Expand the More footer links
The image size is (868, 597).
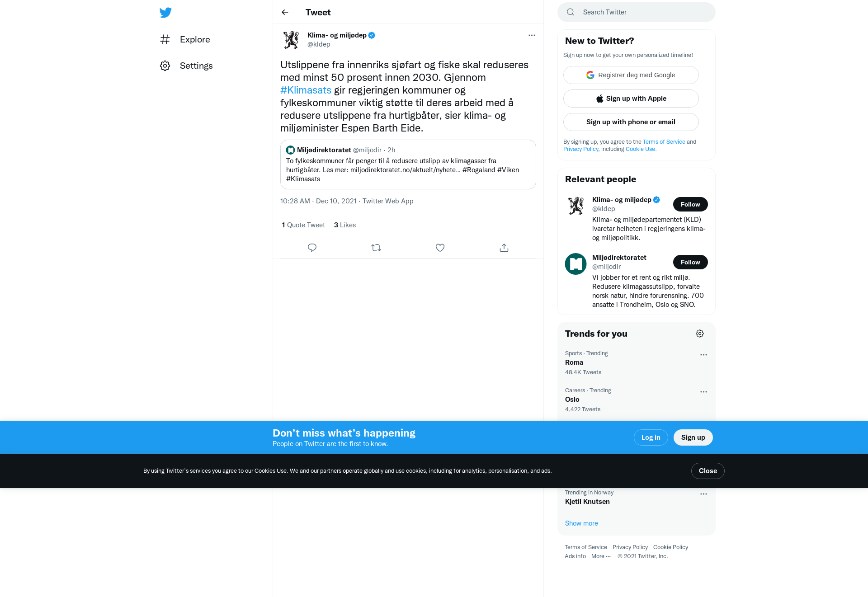(x=601, y=556)
